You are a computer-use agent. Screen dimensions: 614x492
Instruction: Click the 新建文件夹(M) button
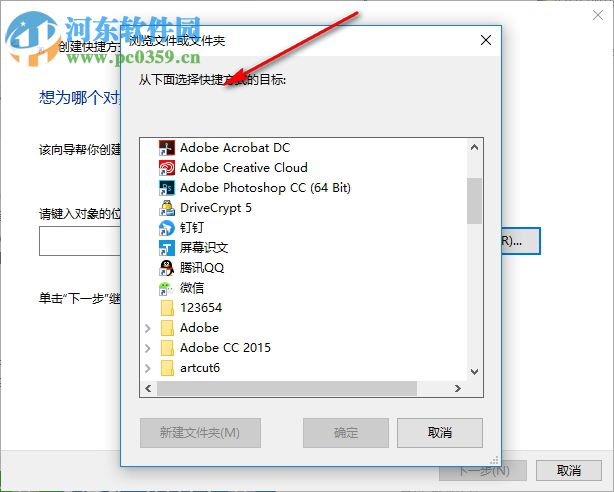[x=200, y=432]
